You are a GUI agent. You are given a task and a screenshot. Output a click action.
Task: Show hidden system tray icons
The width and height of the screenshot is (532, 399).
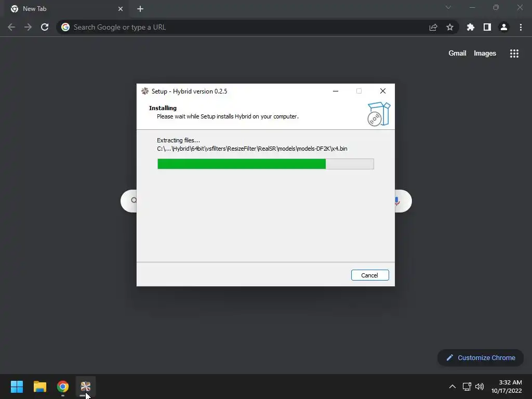pyautogui.click(x=453, y=387)
